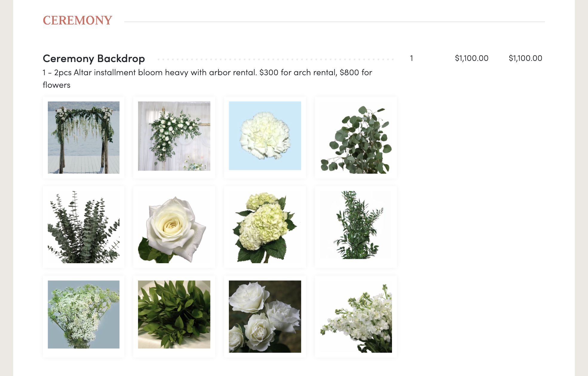This screenshot has width=588, height=376.
Task: Click the horizontal rule beside CEREMONY
Action: [335, 22]
